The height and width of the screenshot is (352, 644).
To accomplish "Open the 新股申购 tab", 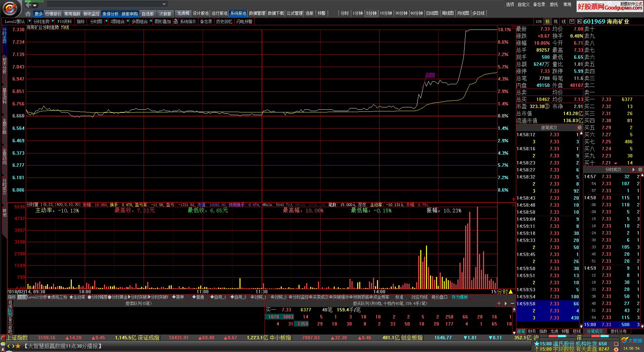I will [x=129, y=14].
